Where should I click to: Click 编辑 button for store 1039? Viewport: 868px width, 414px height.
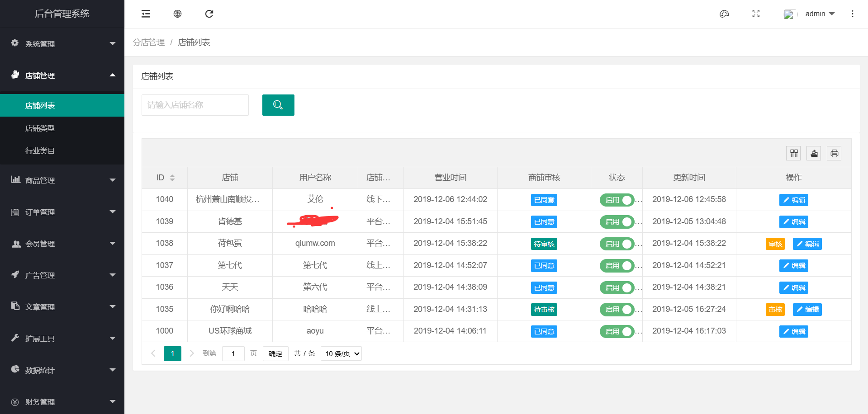click(793, 222)
